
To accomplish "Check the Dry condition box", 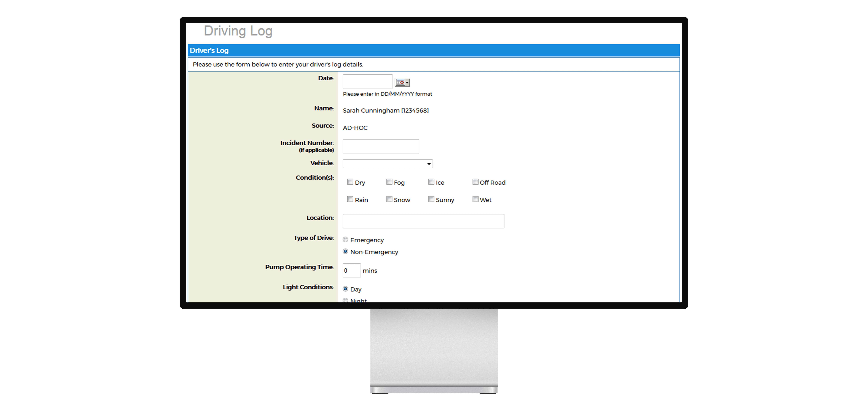I will (350, 182).
